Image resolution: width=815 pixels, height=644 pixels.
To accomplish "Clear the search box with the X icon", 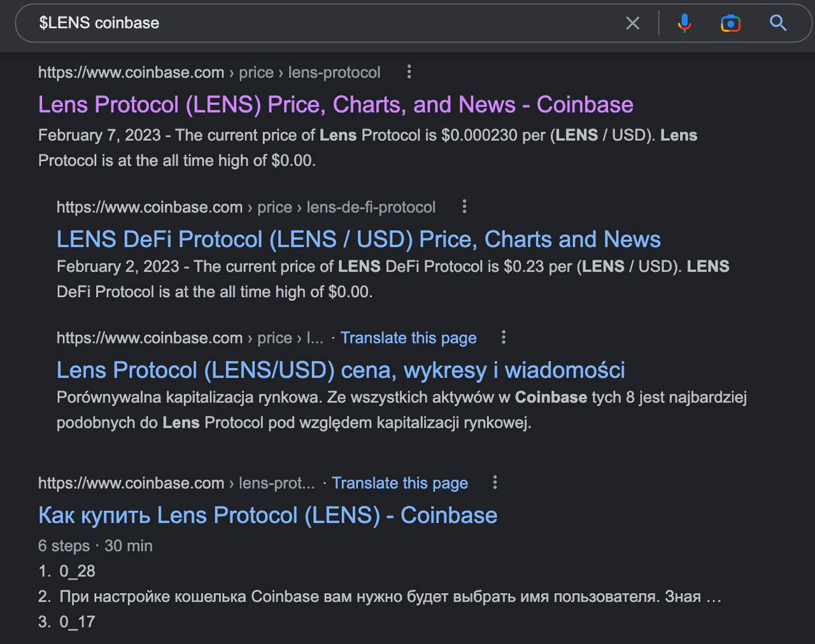I will click(632, 24).
